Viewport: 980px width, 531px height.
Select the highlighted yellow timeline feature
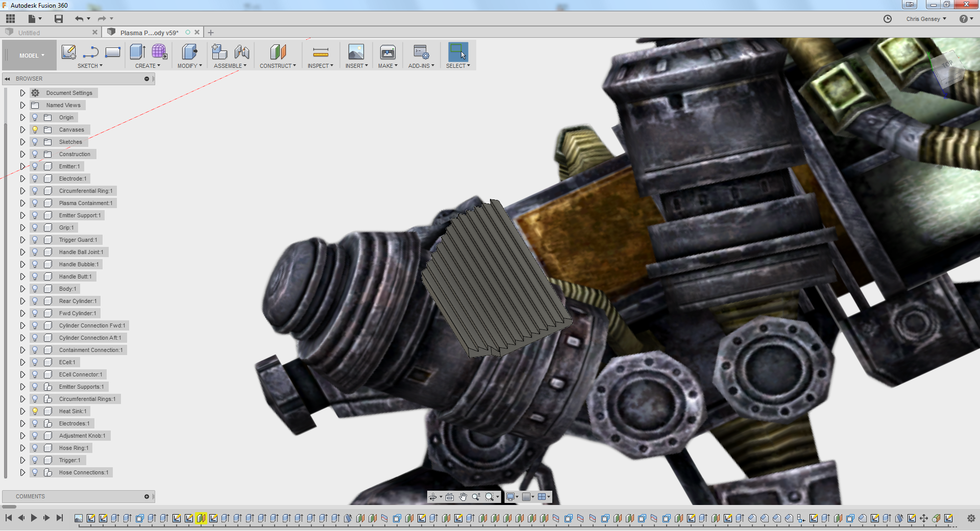pos(201,518)
